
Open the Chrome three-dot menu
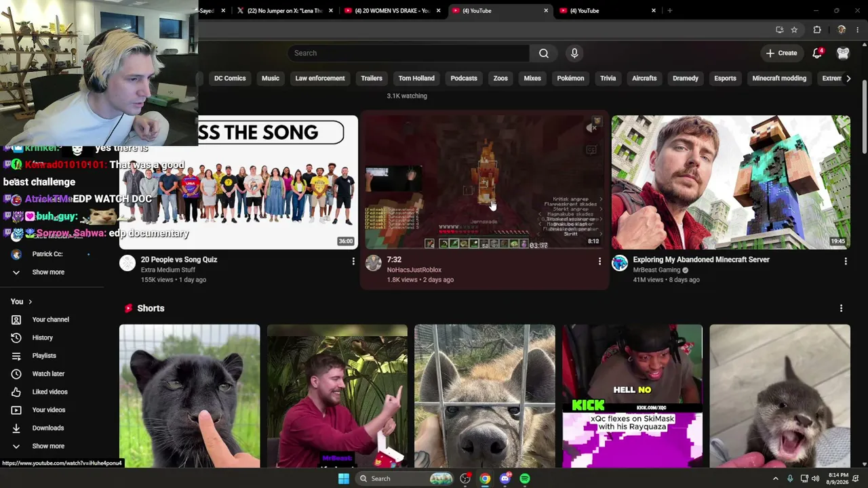pos(857,30)
